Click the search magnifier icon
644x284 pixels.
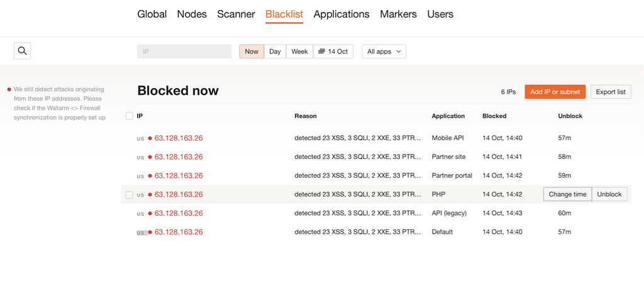click(23, 51)
